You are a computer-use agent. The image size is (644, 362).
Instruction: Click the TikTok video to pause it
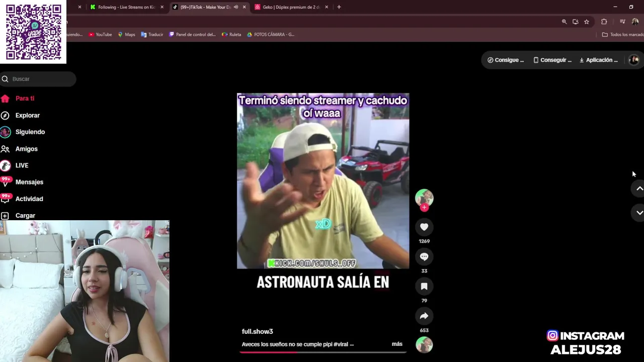[323, 181]
